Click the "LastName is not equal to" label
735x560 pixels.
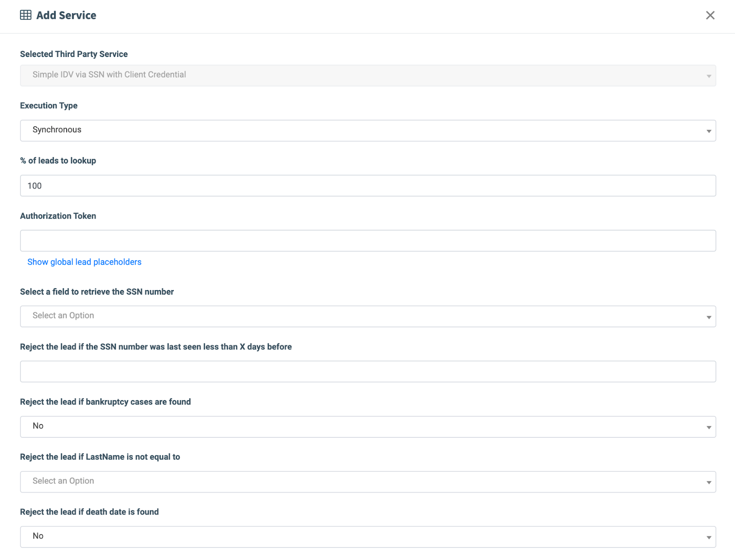pyautogui.click(x=100, y=457)
